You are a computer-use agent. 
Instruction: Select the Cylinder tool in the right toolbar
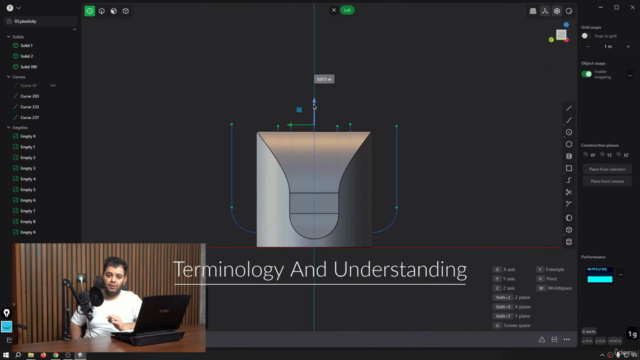(569, 156)
